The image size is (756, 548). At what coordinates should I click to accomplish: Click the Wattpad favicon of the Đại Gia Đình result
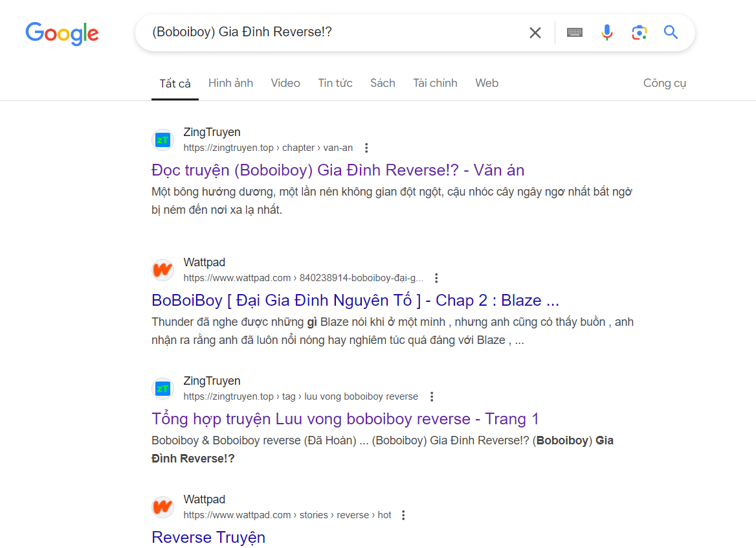[x=163, y=270]
